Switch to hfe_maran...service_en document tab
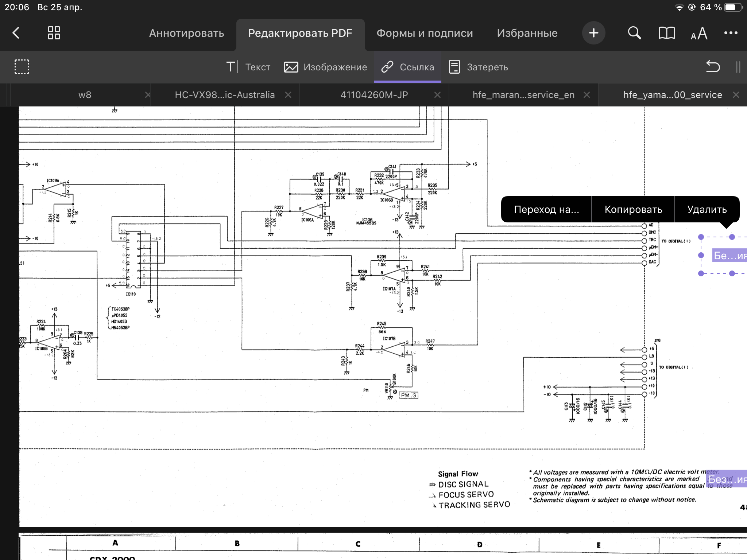This screenshot has width=747, height=560. pyautogui.click(x=523, y=95)
